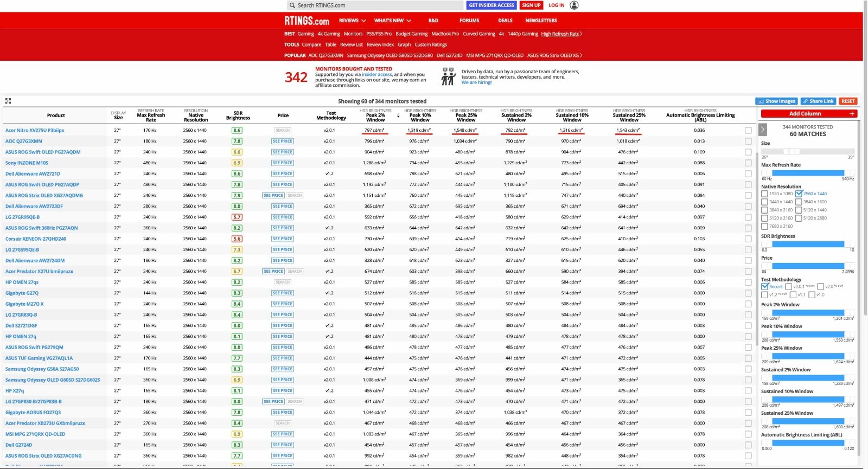
Task: Click the 6.7 SDR score badge for the Acer Predator X27U
Action: 237,271
